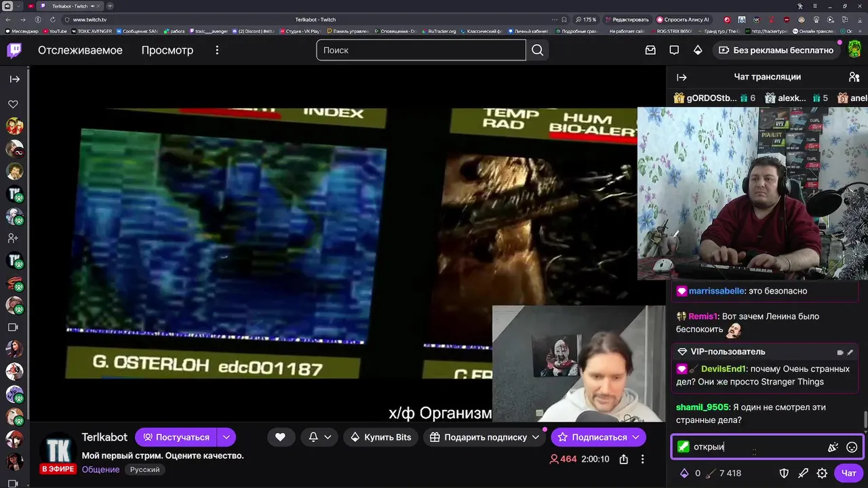Click the Купить Bits button

[380, 437]
